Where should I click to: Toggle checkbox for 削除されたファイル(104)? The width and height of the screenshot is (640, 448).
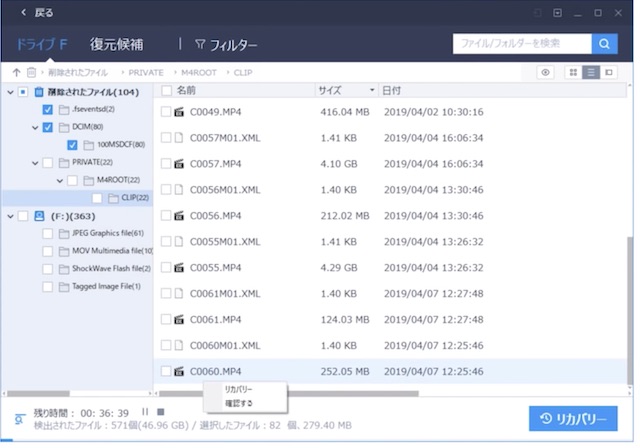point(23,92)
